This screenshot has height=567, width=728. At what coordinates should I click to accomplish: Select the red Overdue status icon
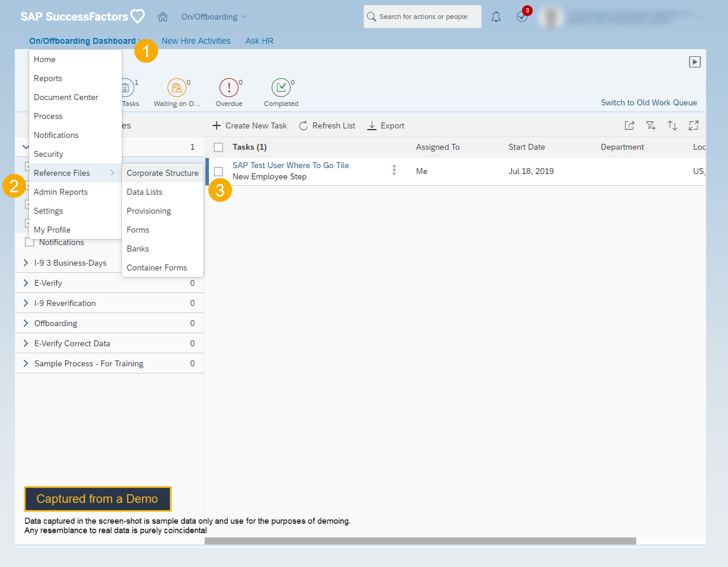coord(228,88)
